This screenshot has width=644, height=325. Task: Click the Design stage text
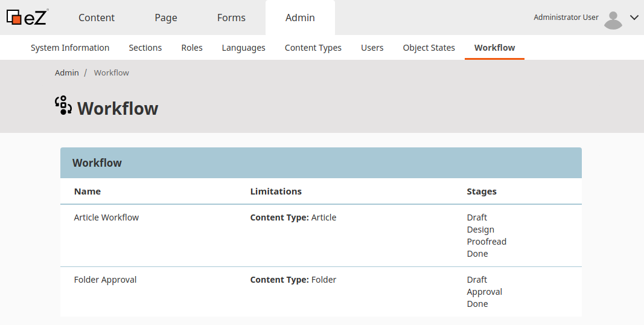click(480, 230)
